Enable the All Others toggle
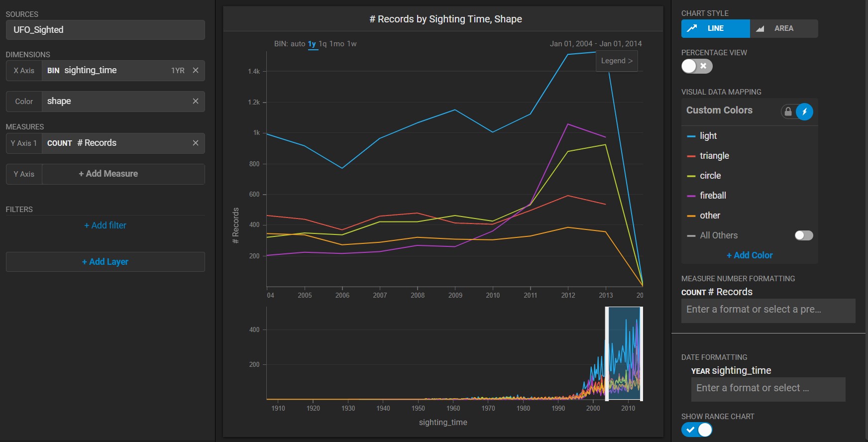868x442 pixels. (x=803, y=235)
